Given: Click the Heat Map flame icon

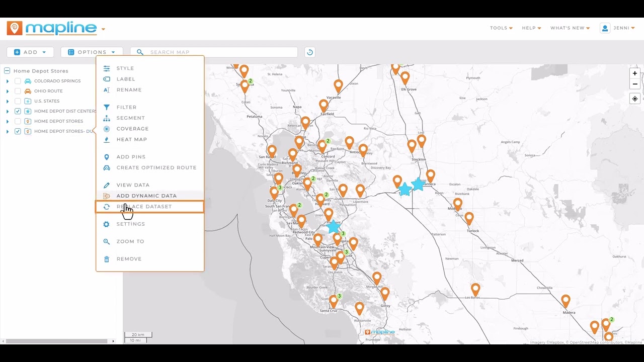Looking at the screenshot, I should (107, 139).
